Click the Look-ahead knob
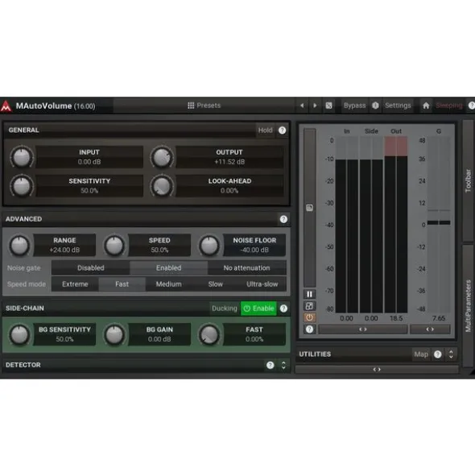475x476 pixels. [x=162, y=186]
